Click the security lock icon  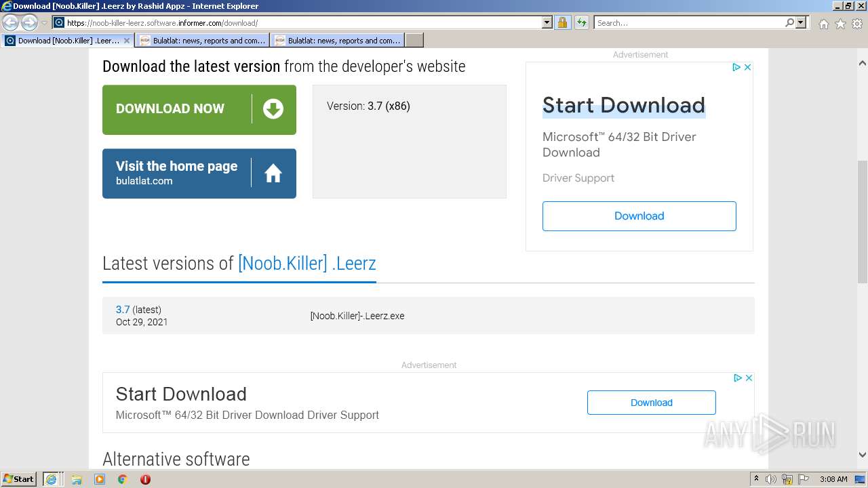(x=562, y=22)
